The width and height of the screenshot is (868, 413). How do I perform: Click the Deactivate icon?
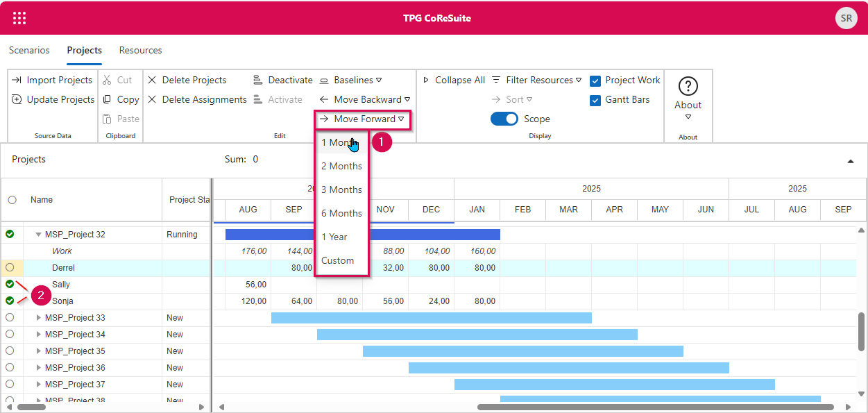click(258, 81)
